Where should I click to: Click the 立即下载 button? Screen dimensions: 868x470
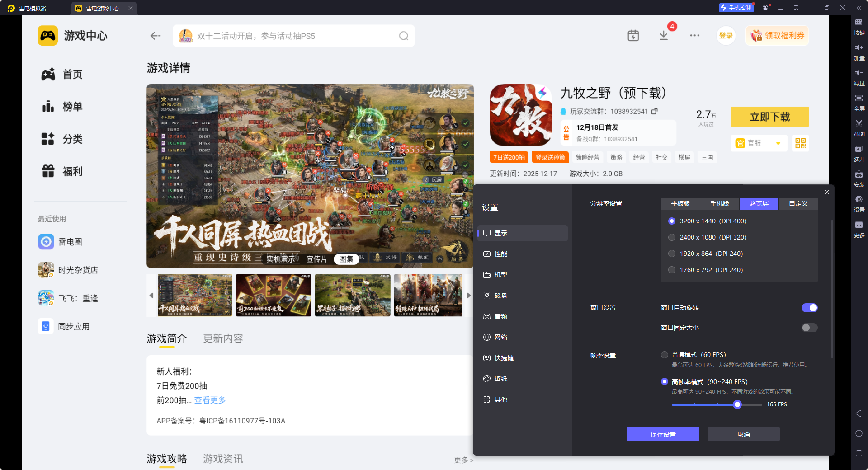click(x=769, y=117)
